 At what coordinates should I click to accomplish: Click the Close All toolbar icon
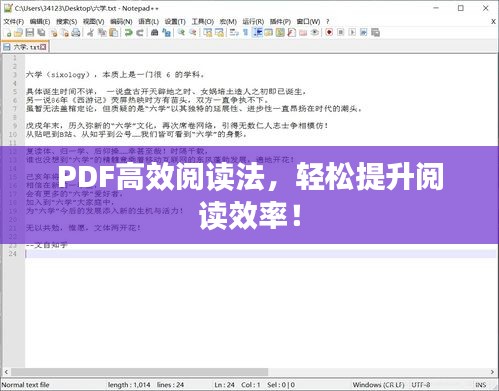[x=65, y=33]
